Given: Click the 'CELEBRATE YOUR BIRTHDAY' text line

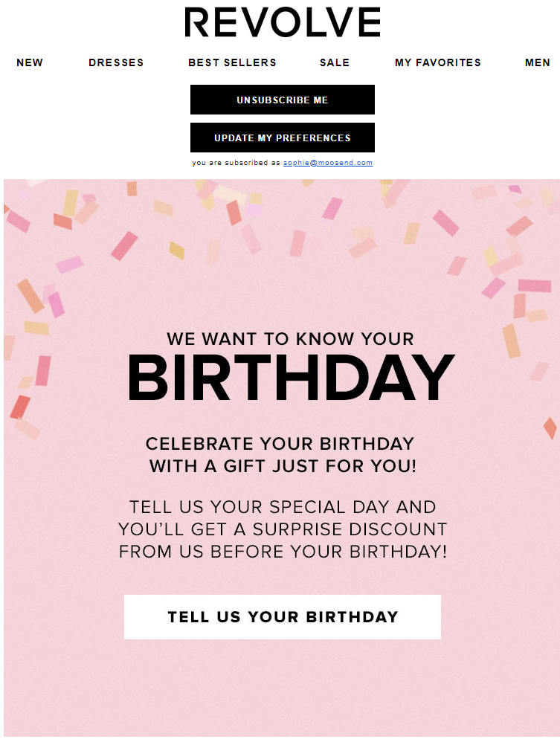Looking at the screenshot, I should tap(280, 444).
